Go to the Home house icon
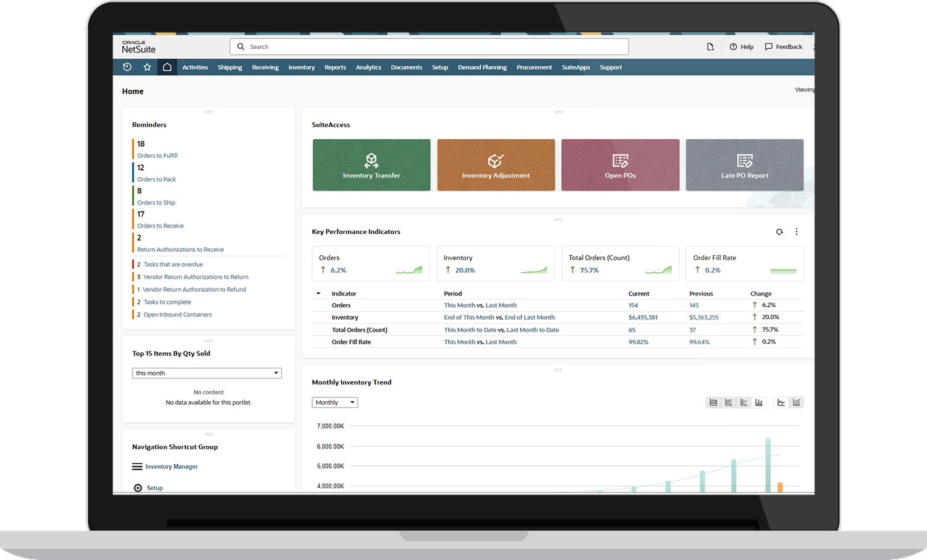This screenshot has width=927, height=560. [167, 67]
